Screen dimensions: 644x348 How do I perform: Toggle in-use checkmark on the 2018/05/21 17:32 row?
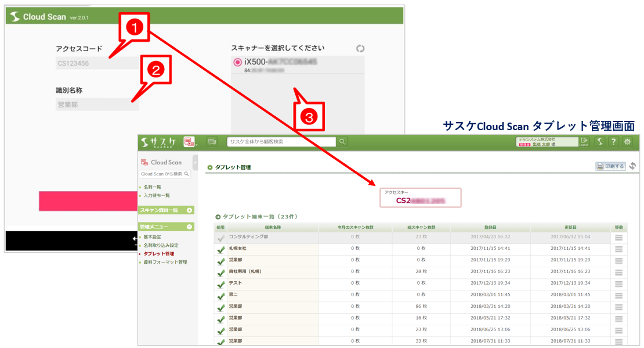220,319
